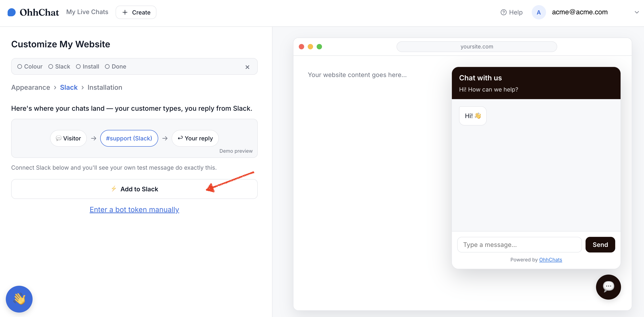Expand the account dropdown chevron
This screenshot has height=317, width=644.
(x=636, y=12)
